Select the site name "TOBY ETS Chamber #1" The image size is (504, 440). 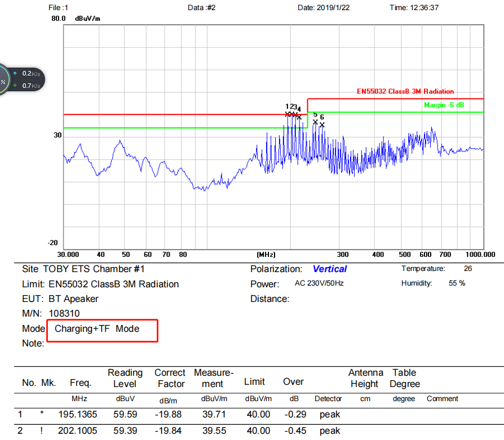point(94,269)
